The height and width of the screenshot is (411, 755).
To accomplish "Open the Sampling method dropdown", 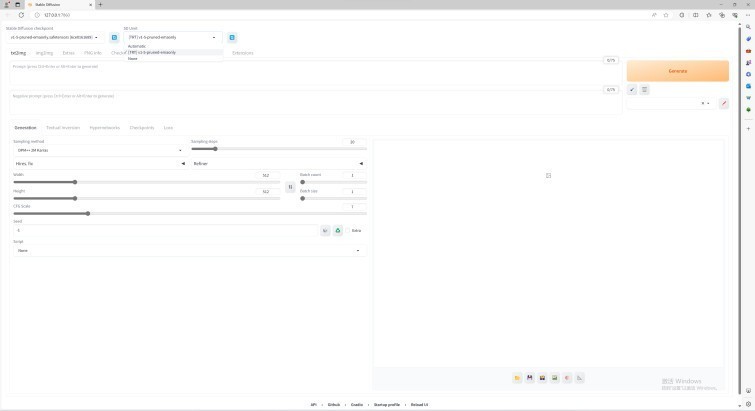I will (x=99, y=150).
